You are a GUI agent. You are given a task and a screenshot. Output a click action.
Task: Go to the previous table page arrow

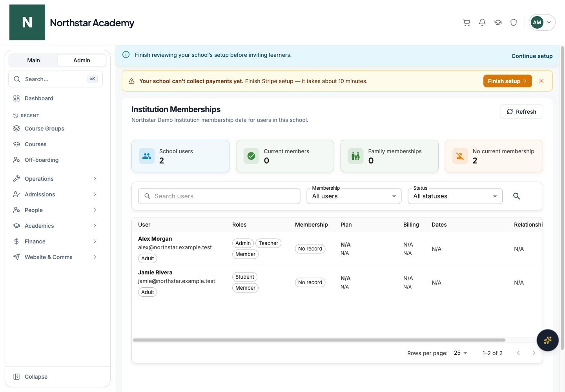tap(518, 353)
